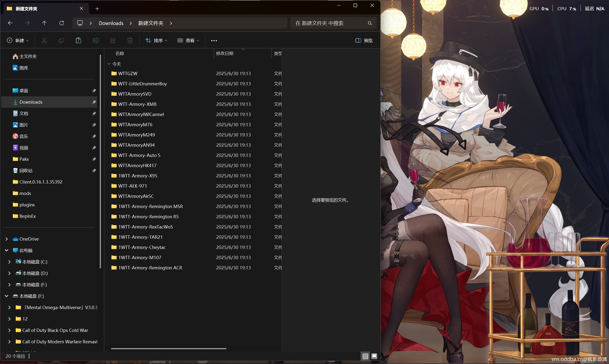This screenshot has height=364, width=609.
Task: Select folder WTT-AEK-971
Action: (x=133, y=186)
